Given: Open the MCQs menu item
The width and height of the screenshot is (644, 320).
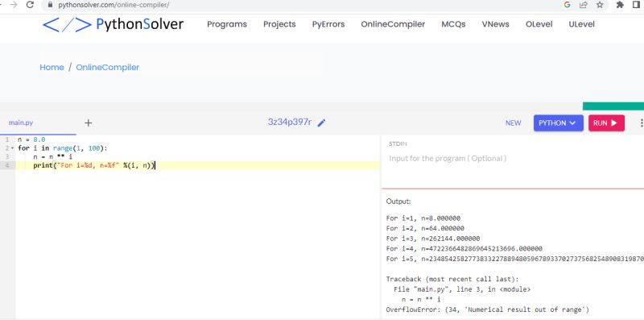Looking at the screenshot, I should click(x=453, y=24).
